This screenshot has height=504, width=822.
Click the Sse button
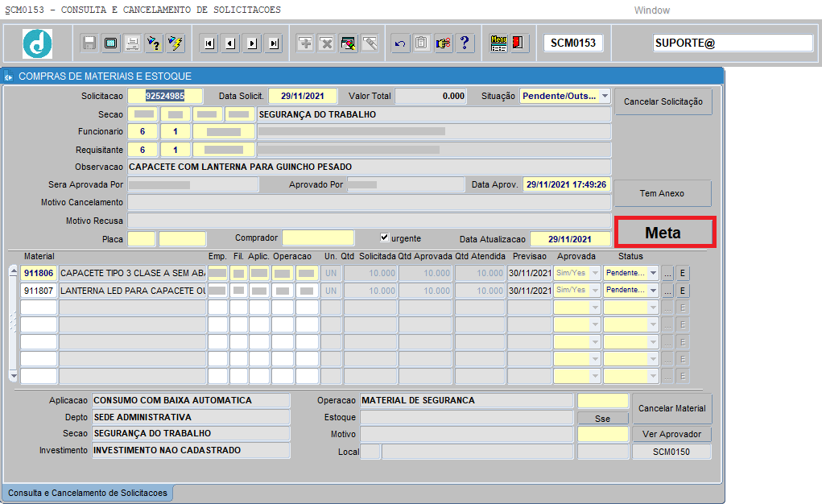(603, 419)
